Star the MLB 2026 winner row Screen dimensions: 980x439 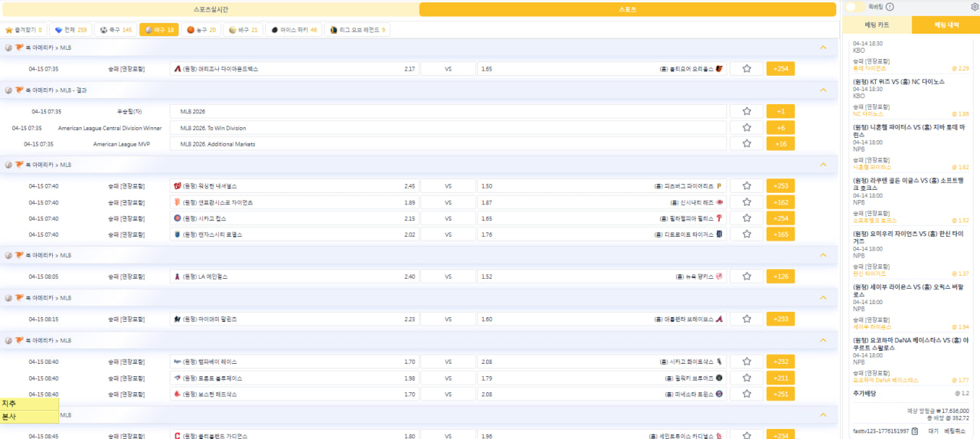746,111
